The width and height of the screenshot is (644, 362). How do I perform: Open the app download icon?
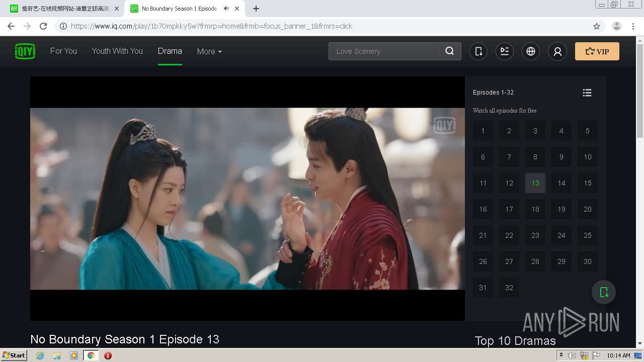[478, 51]
